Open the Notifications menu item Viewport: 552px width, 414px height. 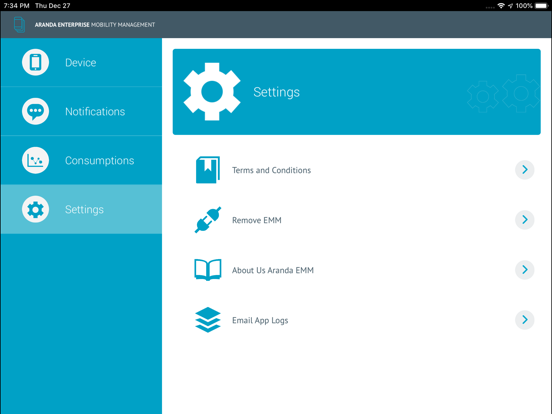[81, 111]
